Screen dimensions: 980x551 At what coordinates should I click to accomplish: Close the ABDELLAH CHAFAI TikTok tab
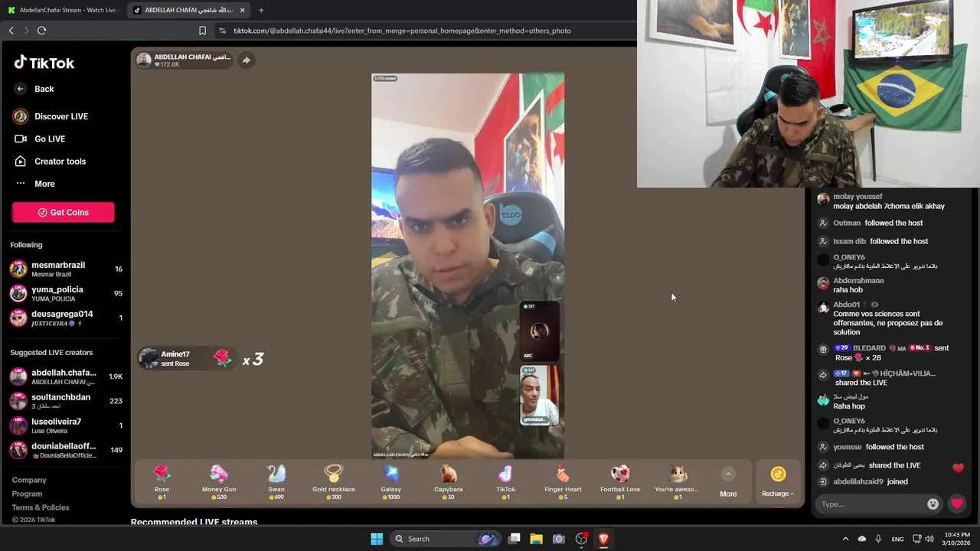point(242,10)
